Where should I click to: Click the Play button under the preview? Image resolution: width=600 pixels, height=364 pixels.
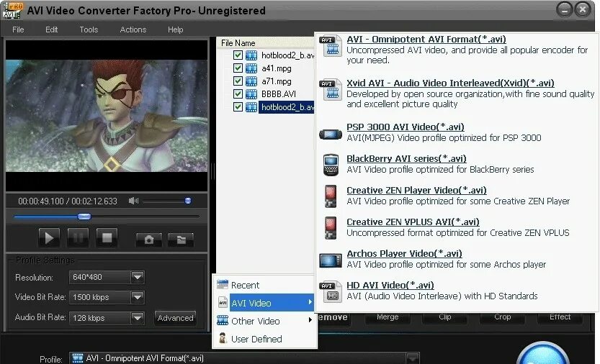[49, 238]
